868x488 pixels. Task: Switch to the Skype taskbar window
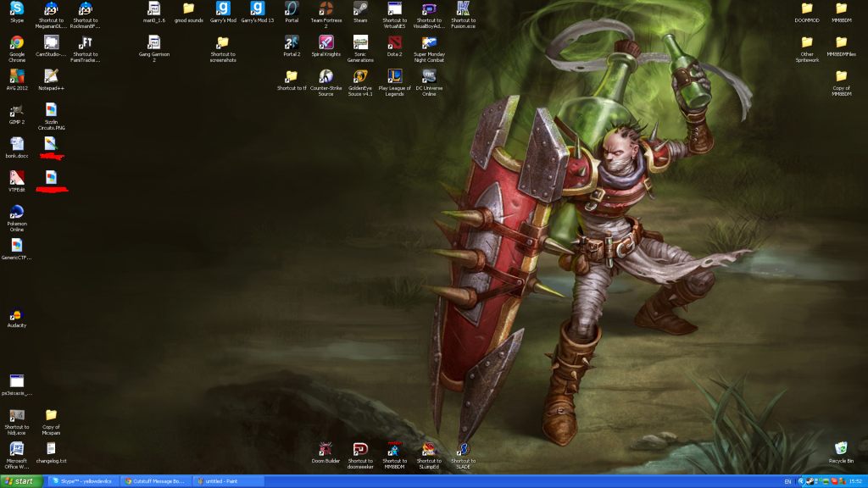point(85,481)
